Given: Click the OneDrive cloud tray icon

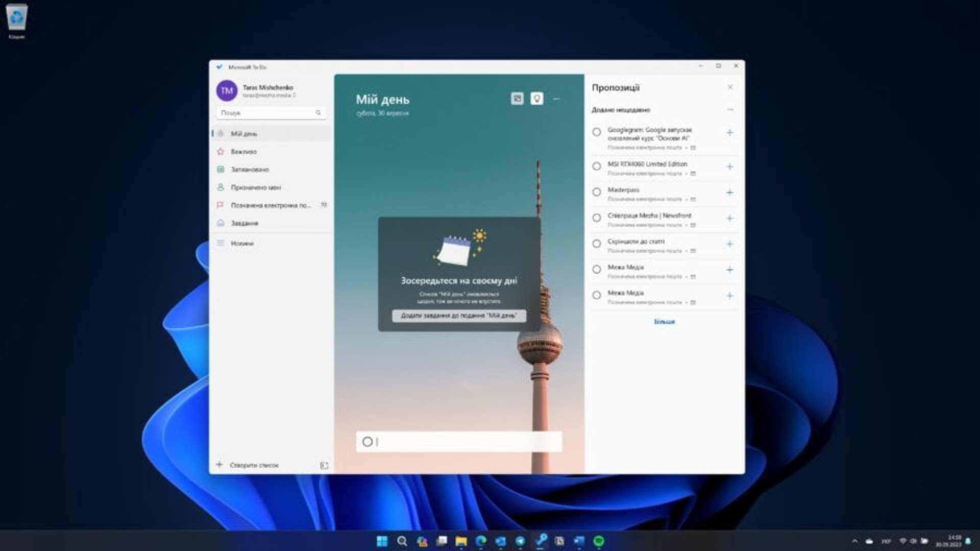Looking at the screenshot, I should click(x=869, y=542).
